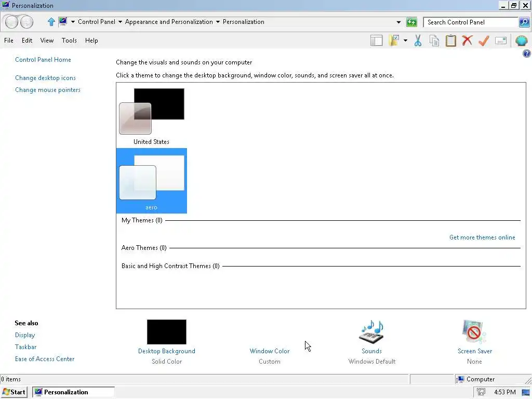Click the Control Panel icon in the address bar
Viewport: 532px width, 399px height.
click(63, 22)
